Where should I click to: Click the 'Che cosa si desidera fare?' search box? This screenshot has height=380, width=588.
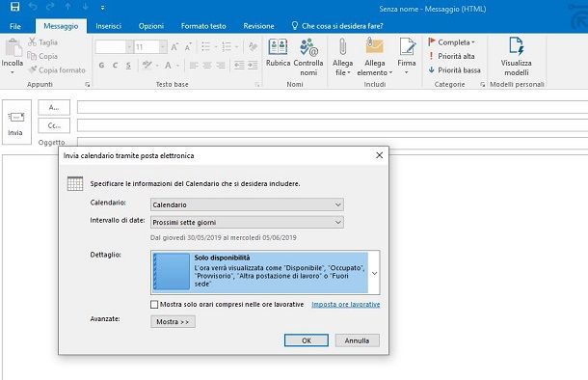[337, 26]
